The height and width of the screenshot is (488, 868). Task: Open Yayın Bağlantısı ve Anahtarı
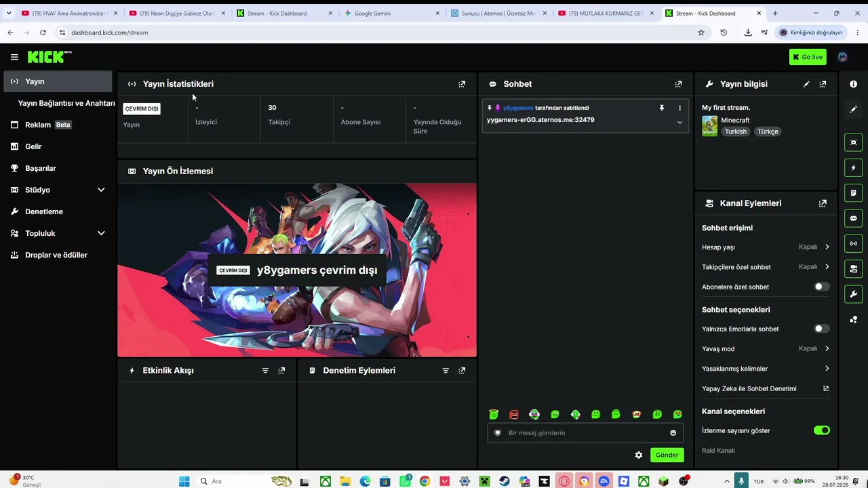(66, 103)
